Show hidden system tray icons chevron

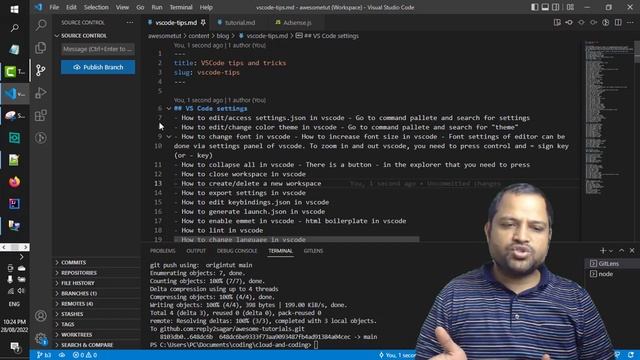(21, 257)
